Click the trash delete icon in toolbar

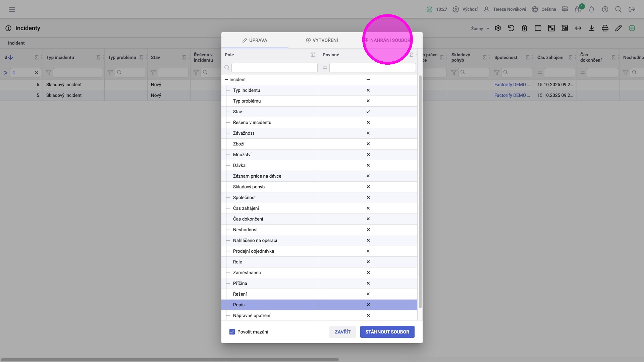[x=525, y=28]
